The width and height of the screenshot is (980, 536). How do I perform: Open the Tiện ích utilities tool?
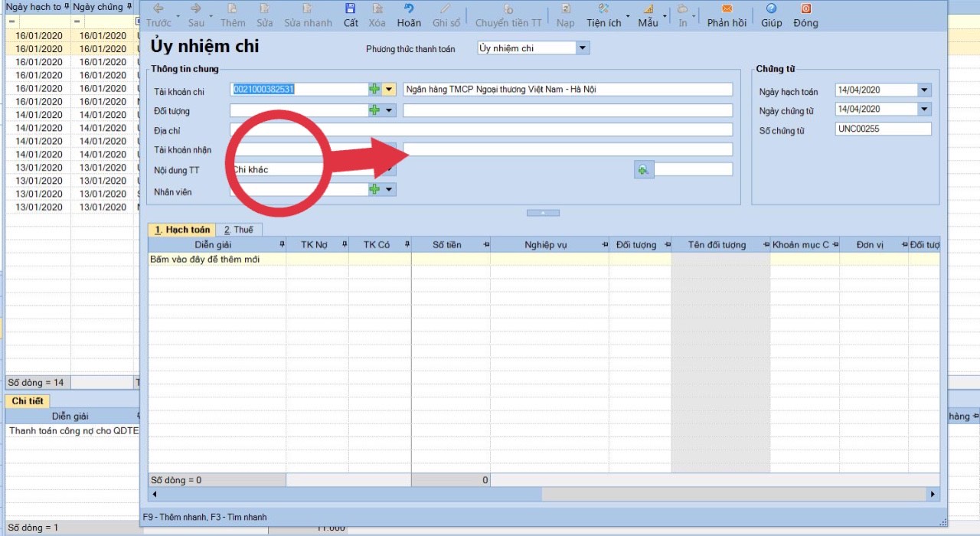(603, 9)
